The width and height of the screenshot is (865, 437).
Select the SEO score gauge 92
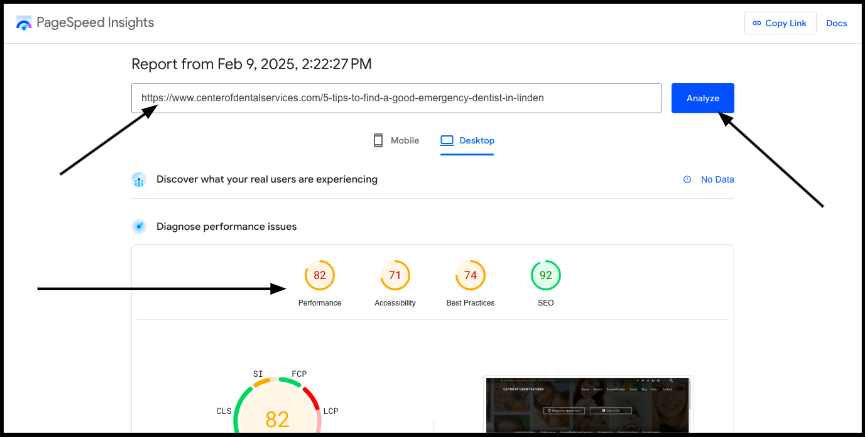(x=546, y=275)
